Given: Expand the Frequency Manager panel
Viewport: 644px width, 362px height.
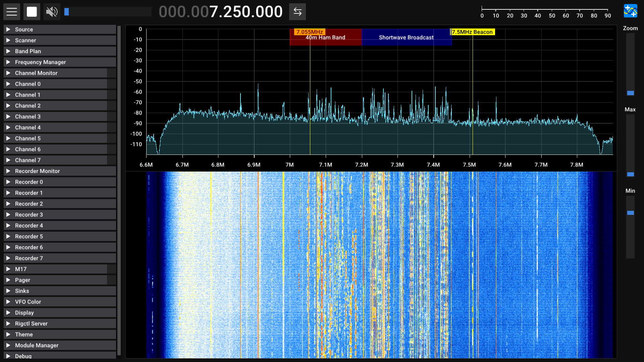Looking at the screenshot, I should 40,62.
